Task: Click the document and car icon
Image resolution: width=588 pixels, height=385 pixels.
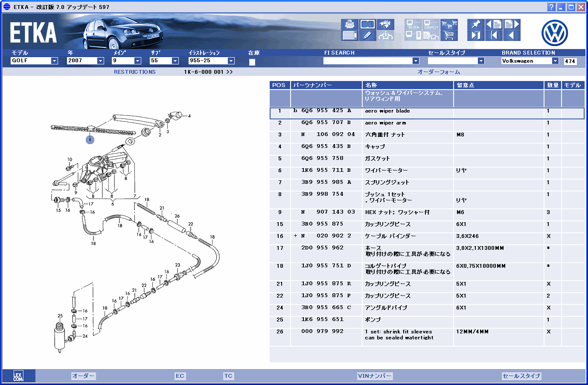Action: point(431,35)
